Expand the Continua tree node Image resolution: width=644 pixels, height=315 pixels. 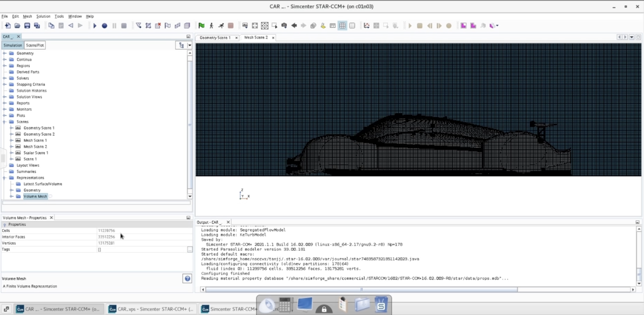(x=4, y=59)
